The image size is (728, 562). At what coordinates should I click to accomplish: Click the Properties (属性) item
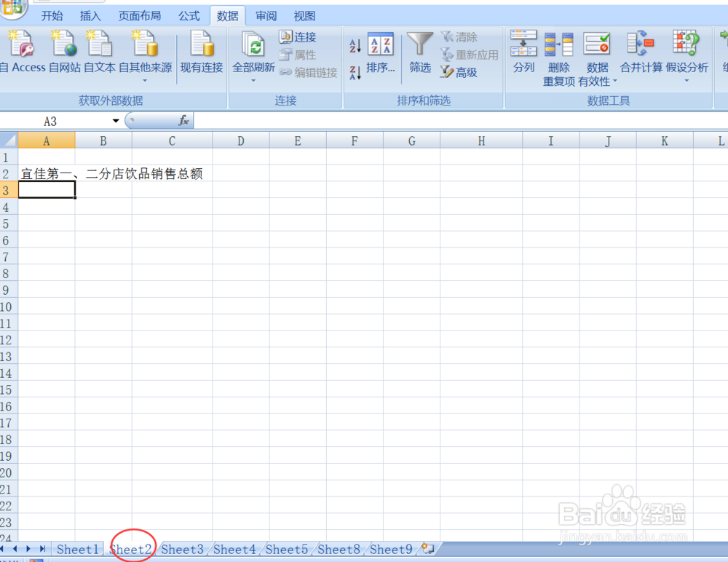coord(298,55)
